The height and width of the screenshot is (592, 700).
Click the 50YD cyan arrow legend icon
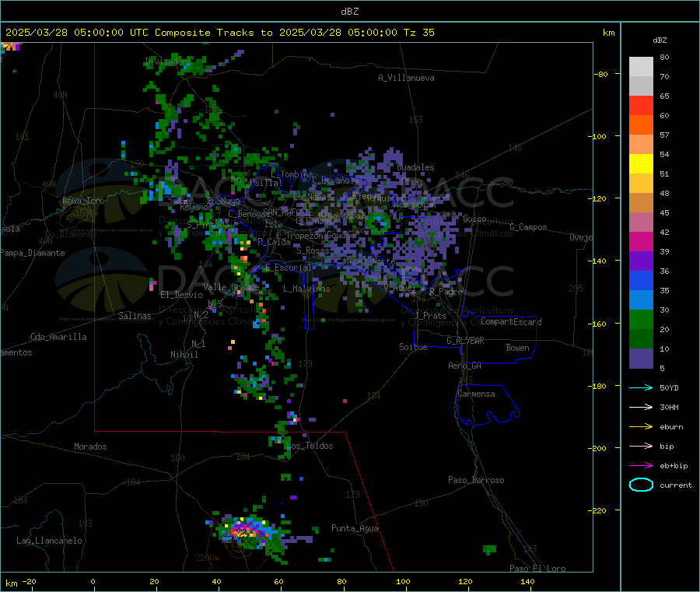coord(641,387)
